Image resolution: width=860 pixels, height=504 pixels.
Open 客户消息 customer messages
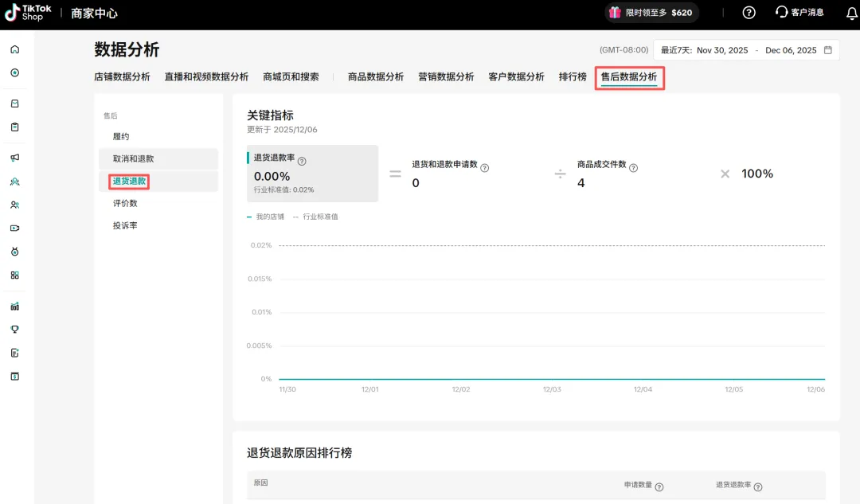(x=799, y=13)
